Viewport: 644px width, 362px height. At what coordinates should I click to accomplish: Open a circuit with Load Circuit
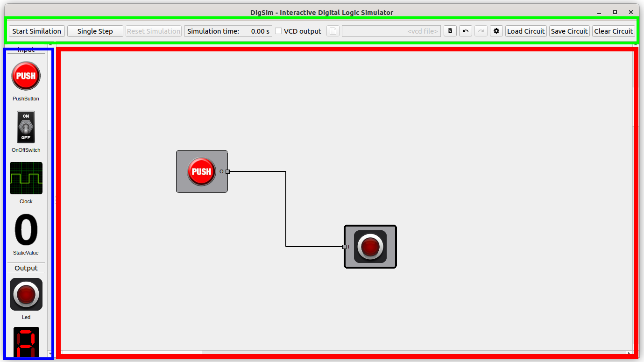pos(526,31)
